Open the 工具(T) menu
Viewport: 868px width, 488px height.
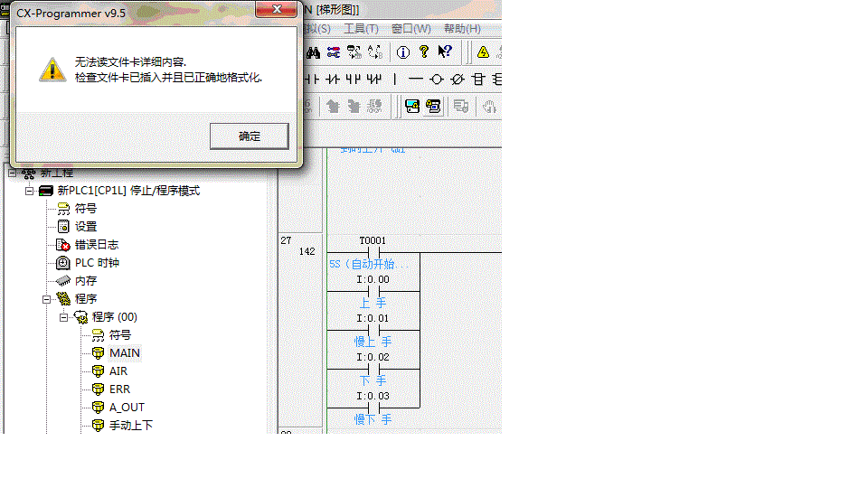click(x=361, y=29)
